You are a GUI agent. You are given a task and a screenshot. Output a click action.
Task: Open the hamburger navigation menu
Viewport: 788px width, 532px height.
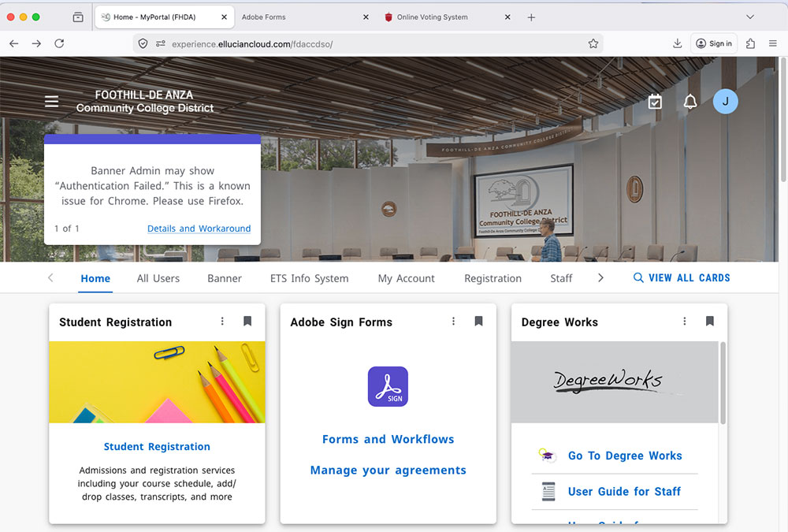tap(52, 102)
